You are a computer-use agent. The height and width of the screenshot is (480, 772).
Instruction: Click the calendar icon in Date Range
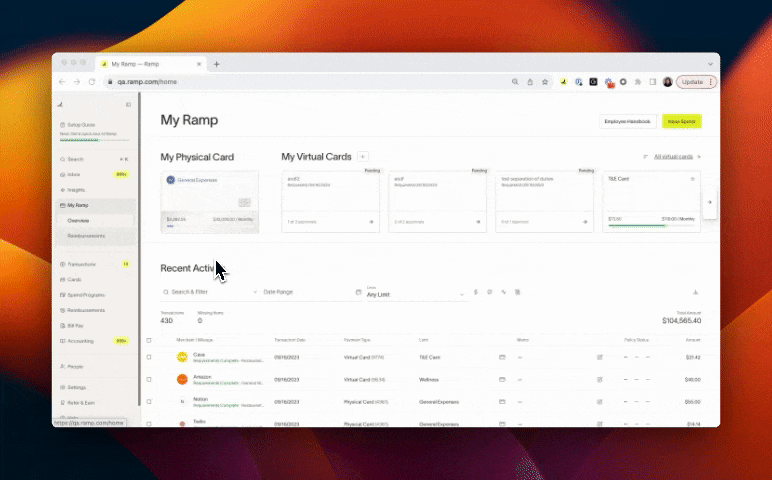358,292
